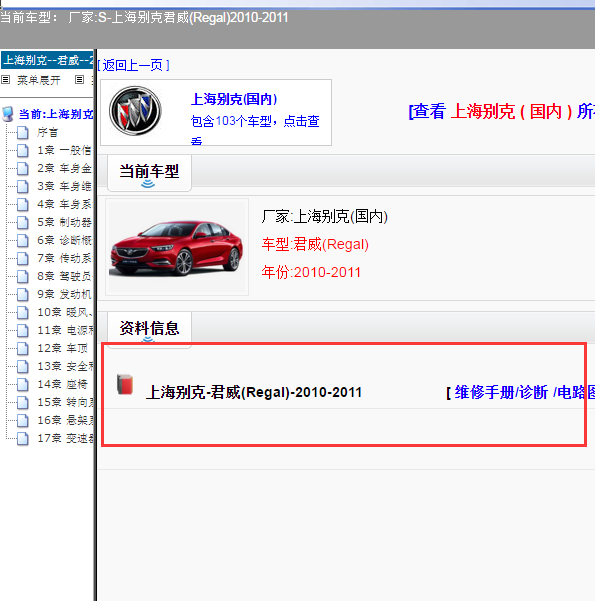Select chapter 11章 电源
Viewport: 595px width, 601px height.
click(65, 331)
